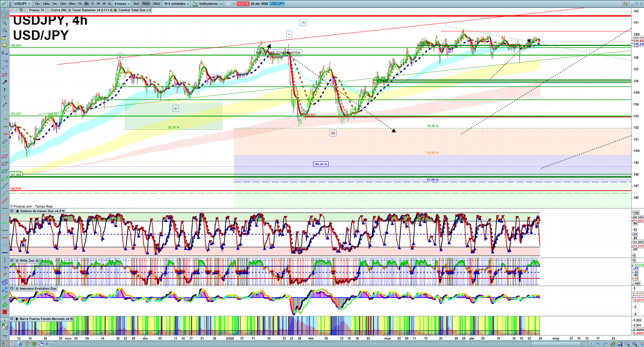Open the chat bubble icon in bottom bar
The width and height of the screenshot is (644, 347).
point(20,344)
